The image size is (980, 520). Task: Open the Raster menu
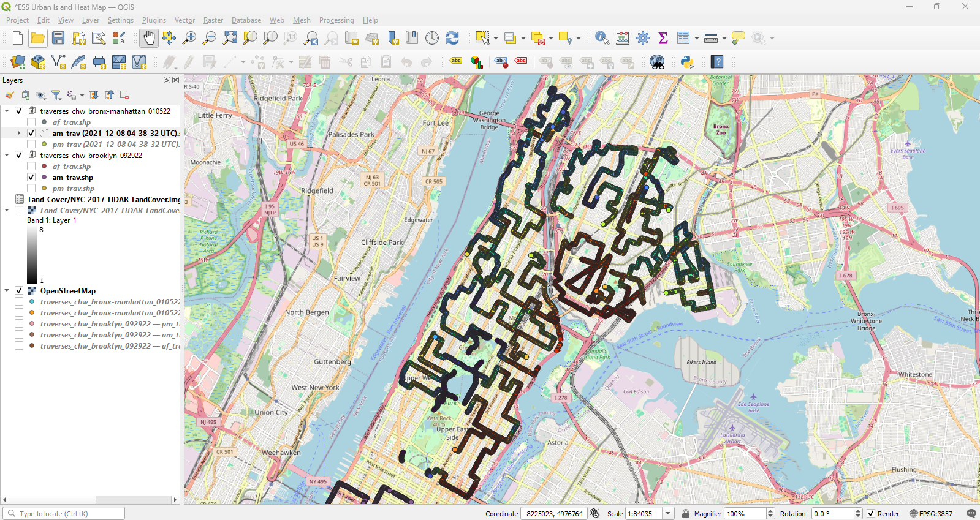[213, 20]
